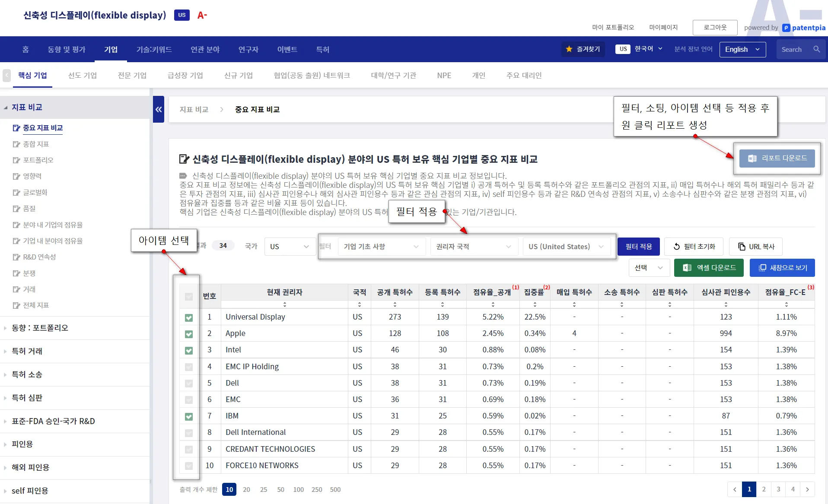Image resolution: width=828 pixels, height=504 pixels.
Task: Sort by 공개 특허수 column arrows
Action: tap(395, 304)
